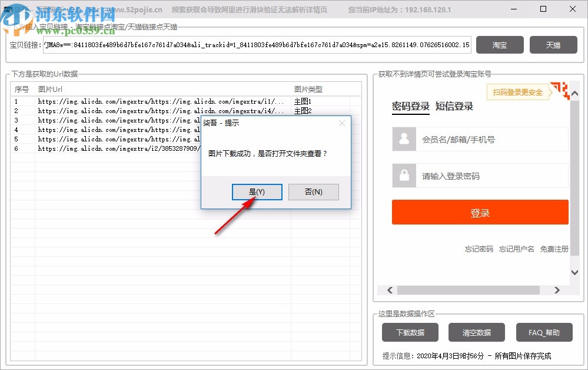Viewport: 588px width, 370px height.
Task: Select the Url in row 4
Action: [x=119, y=130]
